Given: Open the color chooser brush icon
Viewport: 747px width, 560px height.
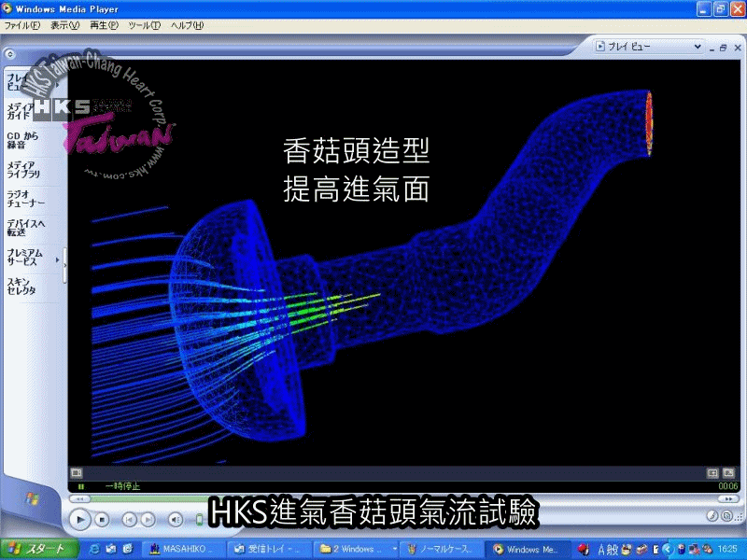Looking at the screenshot, I should click(x=712, y=516).
